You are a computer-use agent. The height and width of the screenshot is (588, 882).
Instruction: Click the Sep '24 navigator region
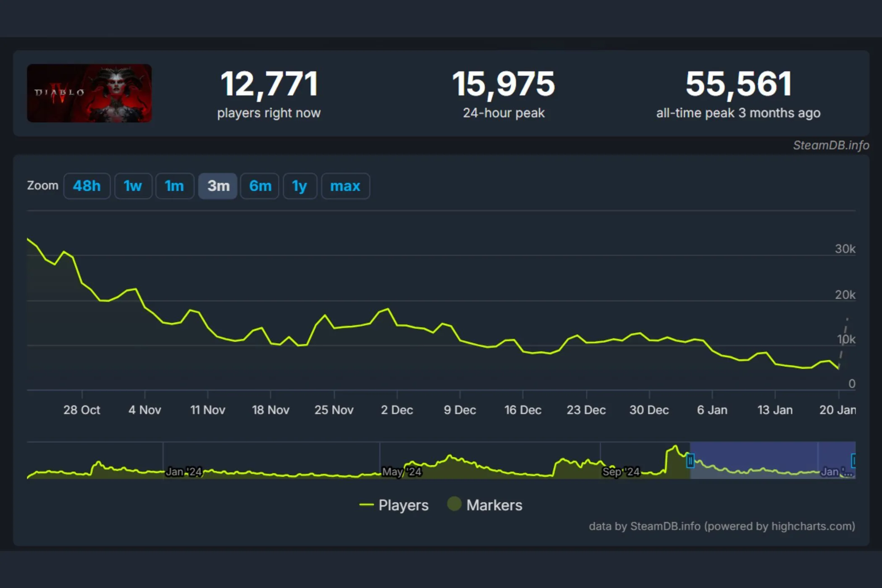pyautogui.click(x=620, y=472)
